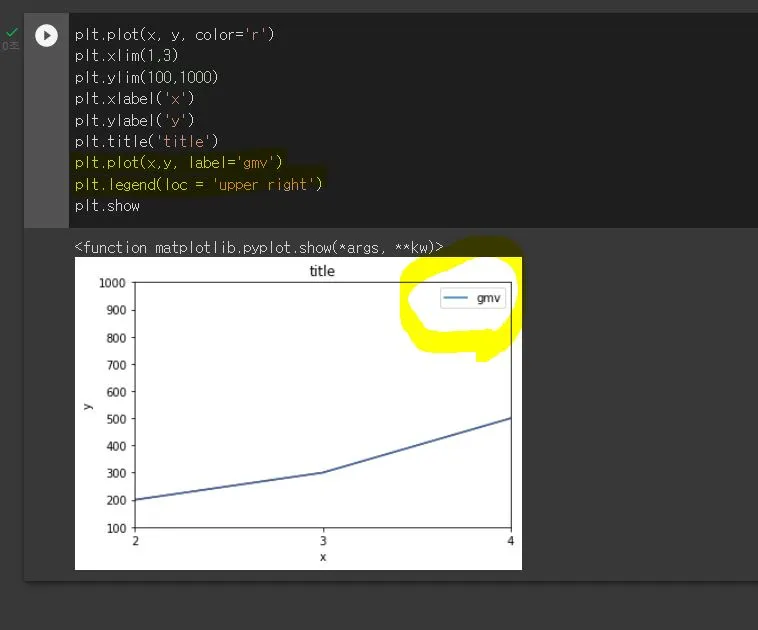758x630 pixels.
Task: Run the code cell with the play button
Action: pos(46,36)
